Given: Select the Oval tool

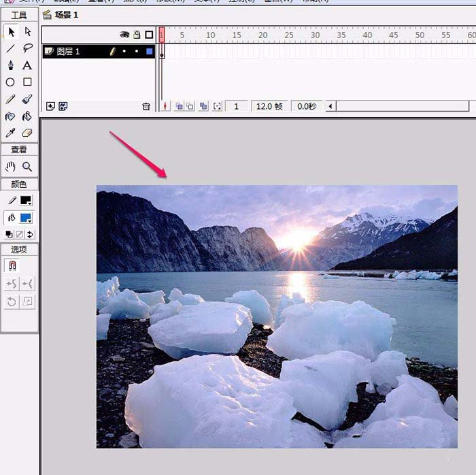Looking at the screenshot, I should 10,82.
